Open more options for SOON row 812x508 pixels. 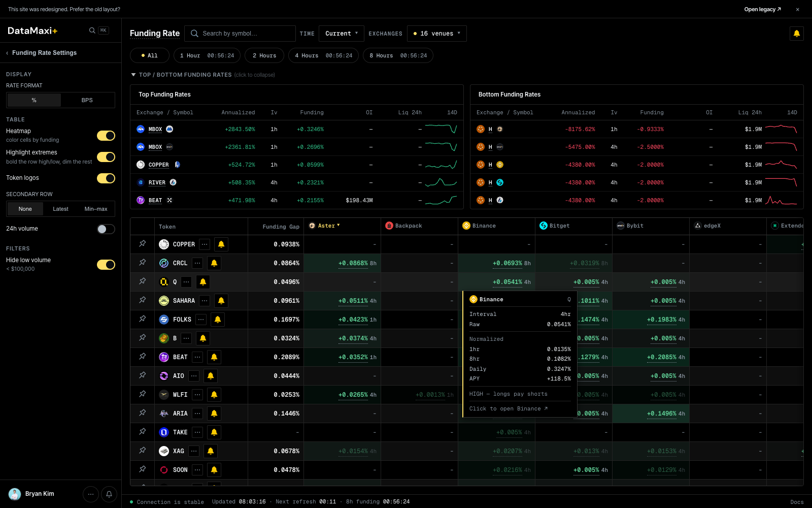click(197, 470)
